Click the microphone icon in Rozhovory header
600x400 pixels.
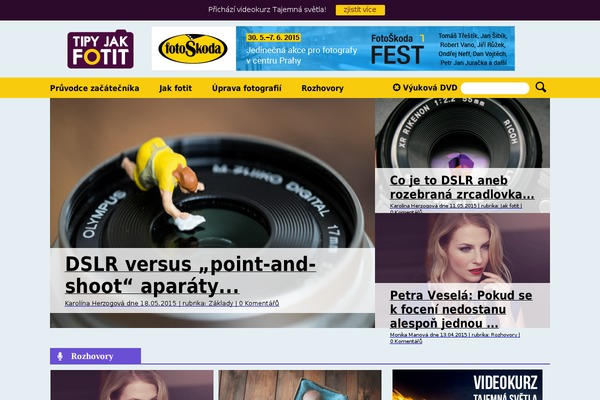pos(60,356)
